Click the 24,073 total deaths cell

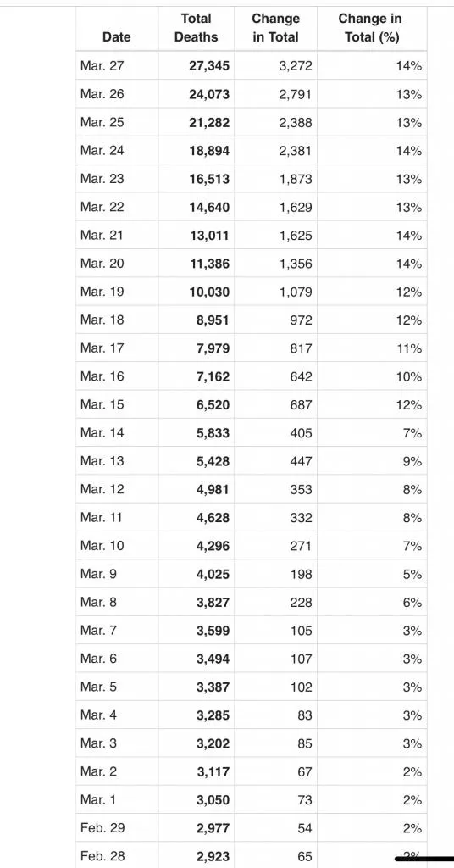[x=209, y=95]
